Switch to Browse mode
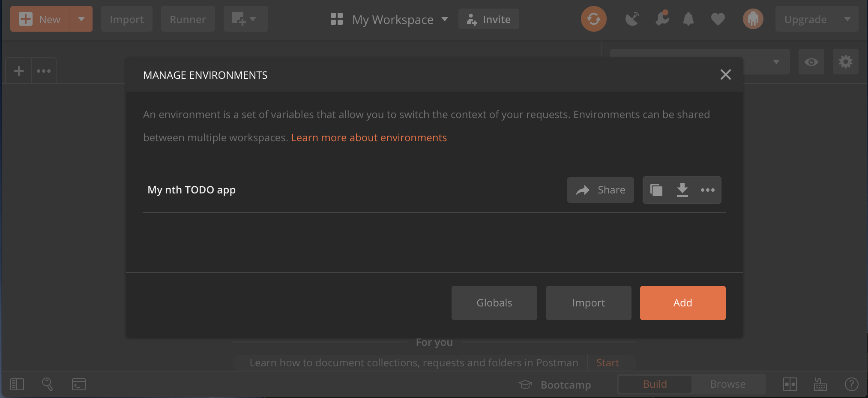 [x=728, y=384]
